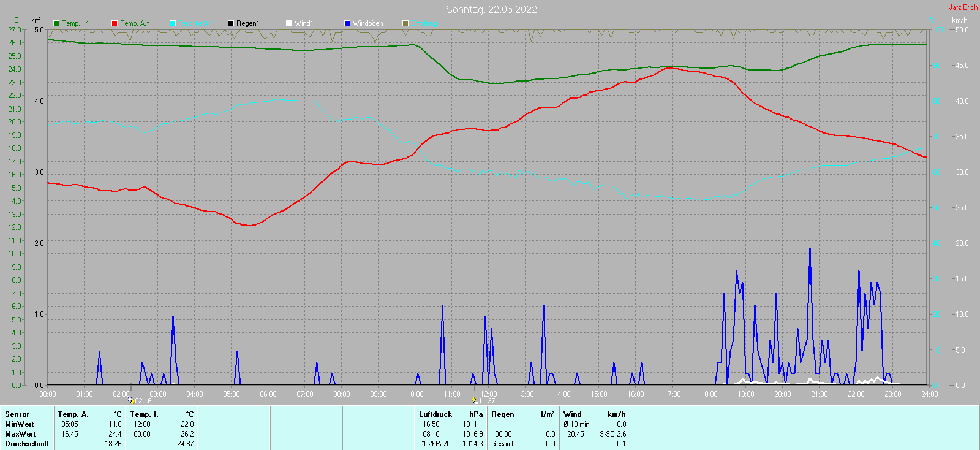Click the 27.0 temperature axis value
980x450 pixels.
click(15, 29)
